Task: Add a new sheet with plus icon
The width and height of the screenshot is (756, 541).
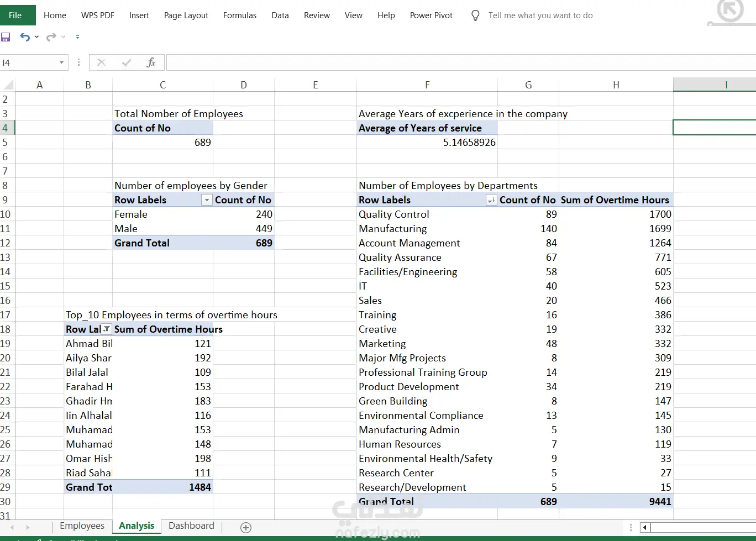Action: coord(246,527)
